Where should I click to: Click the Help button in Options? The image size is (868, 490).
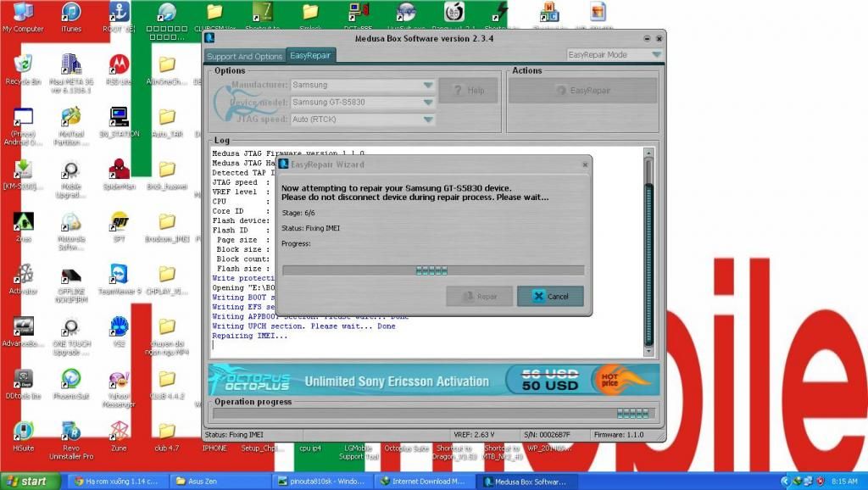[x=468, y=90]
